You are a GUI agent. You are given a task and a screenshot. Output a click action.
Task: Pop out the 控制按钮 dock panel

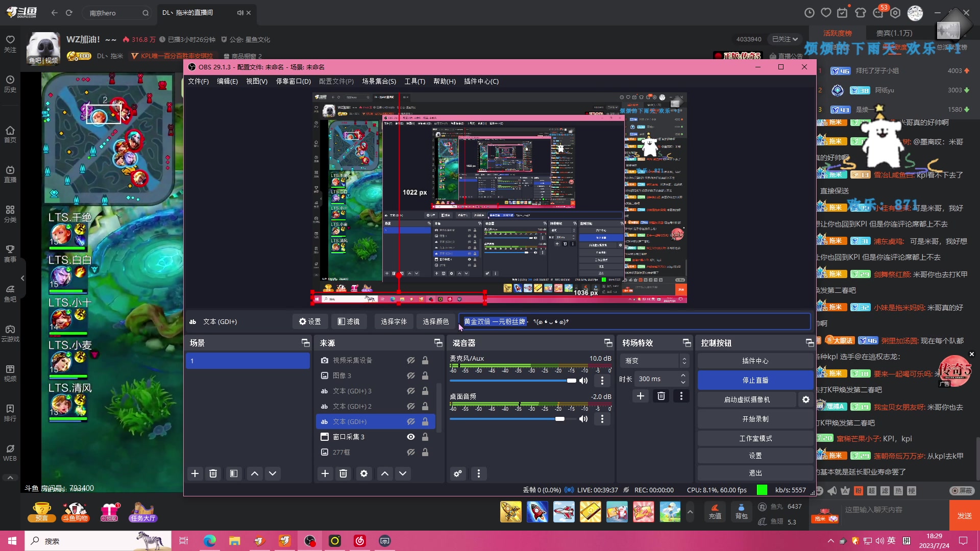click(x=810, y=343)
